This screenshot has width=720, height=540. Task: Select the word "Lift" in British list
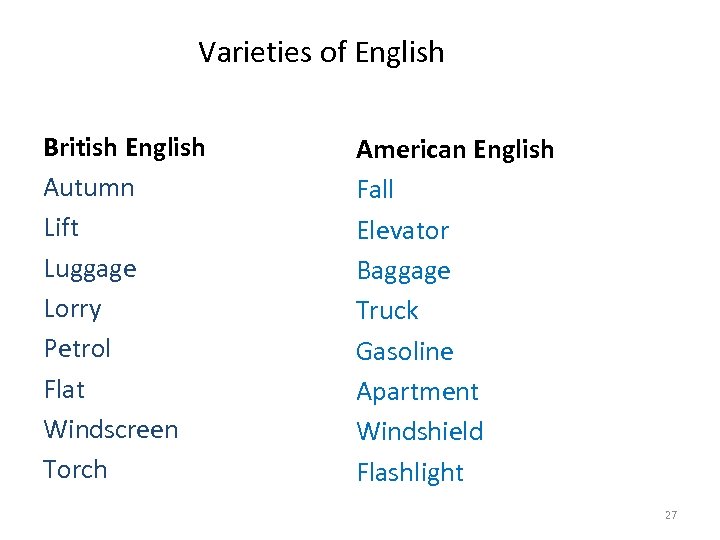pyautogui.click(x=61, y=228)
